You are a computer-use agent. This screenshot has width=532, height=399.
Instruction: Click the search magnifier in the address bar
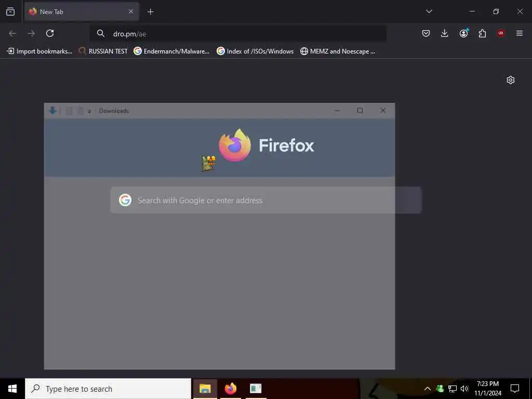point(100,33)
